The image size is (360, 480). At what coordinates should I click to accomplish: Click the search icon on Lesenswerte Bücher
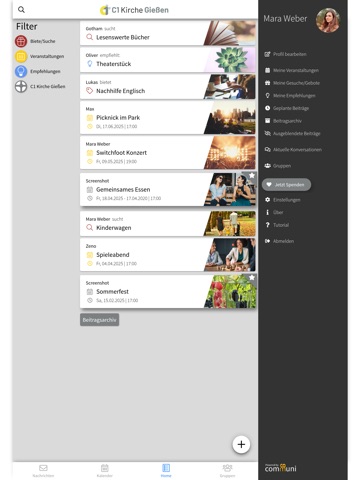pos(89,37)
